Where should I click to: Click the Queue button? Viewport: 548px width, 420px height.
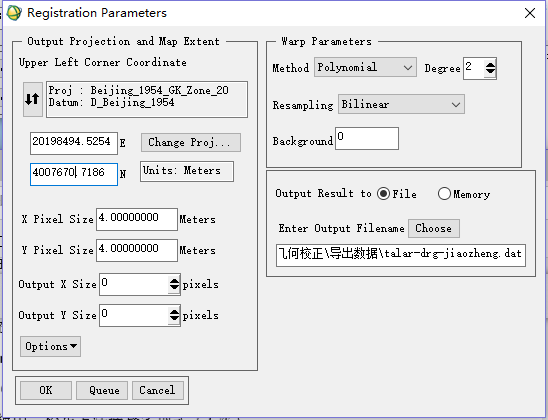click(x=102, y=390)
